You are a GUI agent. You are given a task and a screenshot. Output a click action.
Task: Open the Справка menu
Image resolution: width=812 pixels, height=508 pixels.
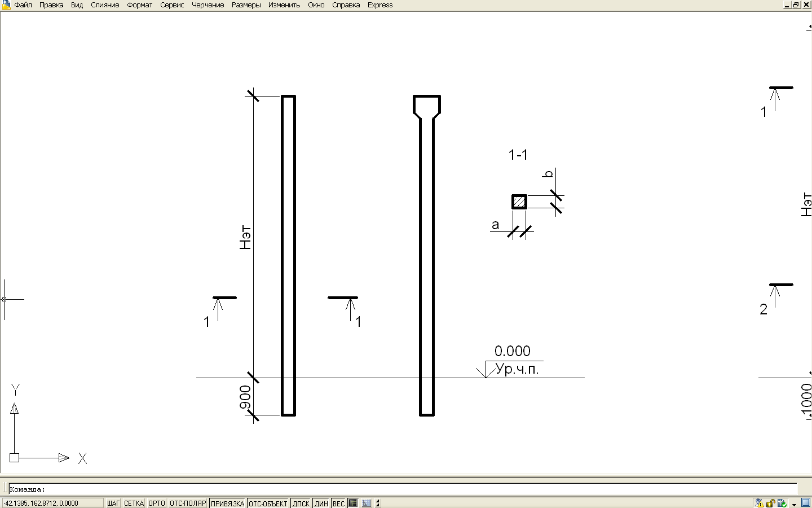(x=346, y=5)
